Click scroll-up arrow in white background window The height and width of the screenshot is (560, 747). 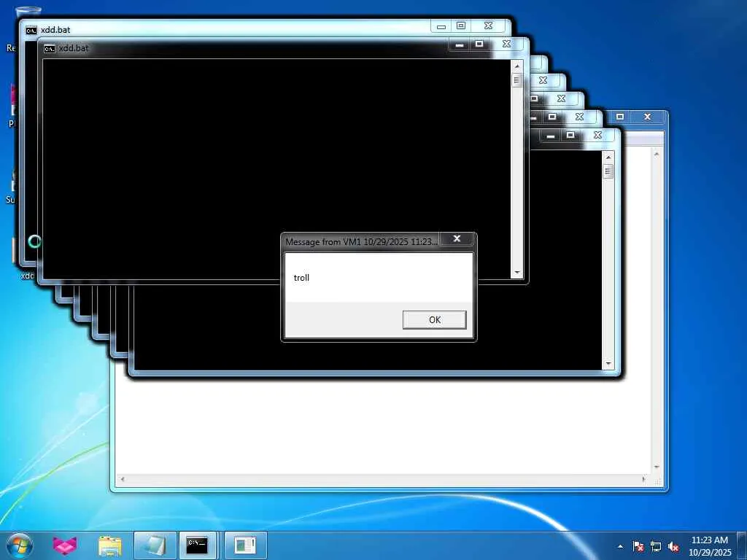click(657, 154)
